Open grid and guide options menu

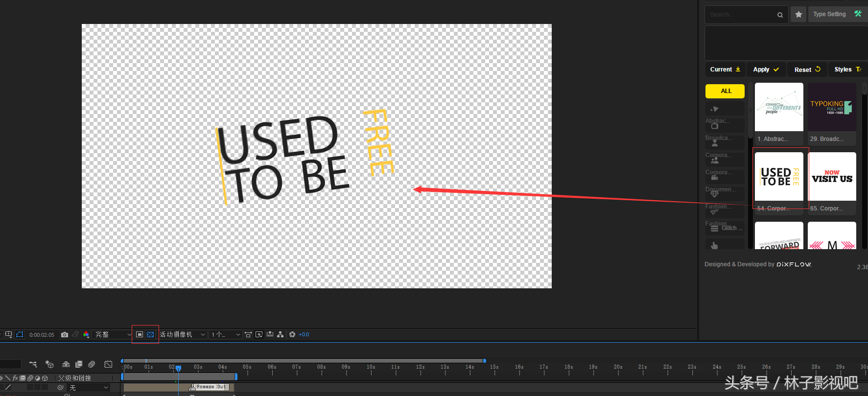tap(8, 334)
